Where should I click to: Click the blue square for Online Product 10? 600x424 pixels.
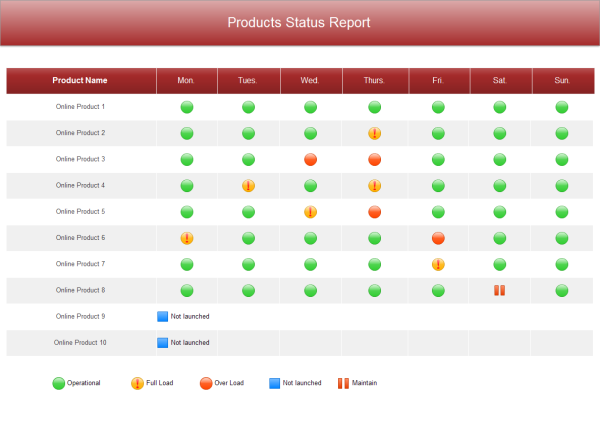pos(163,342)
